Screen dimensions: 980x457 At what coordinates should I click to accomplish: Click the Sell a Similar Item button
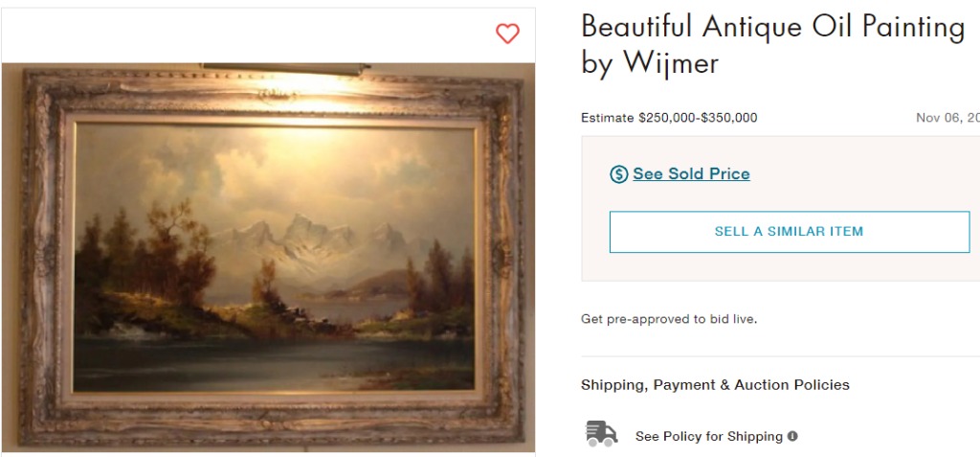click(x=790, y=232)
